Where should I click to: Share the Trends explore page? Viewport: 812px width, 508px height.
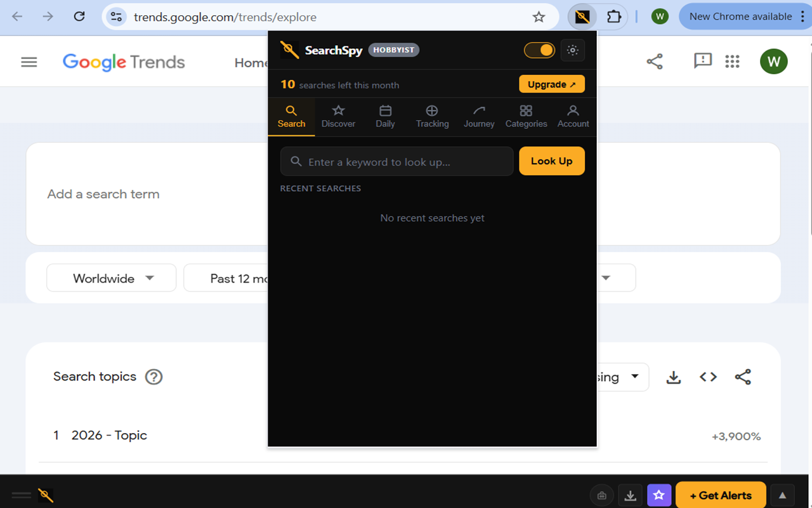pos(655,62)
